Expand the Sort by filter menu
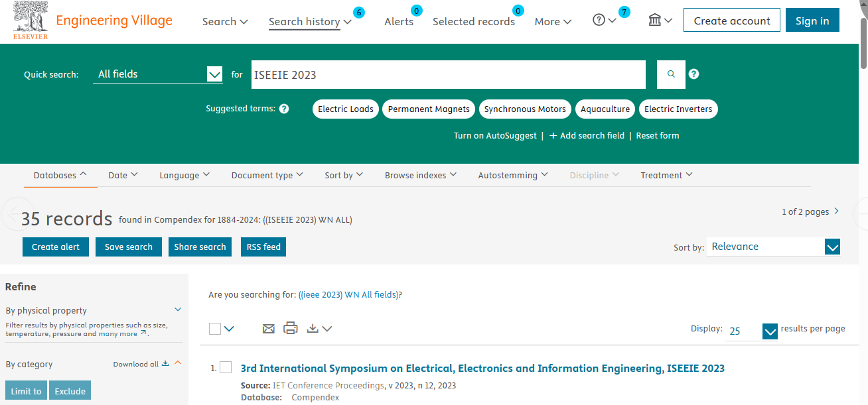The height and width of the screenshot is (405, 868). pos(344,175)
